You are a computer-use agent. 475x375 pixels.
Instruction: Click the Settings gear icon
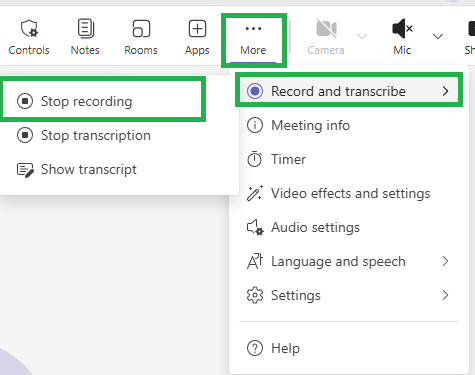(x=255, y=295)
